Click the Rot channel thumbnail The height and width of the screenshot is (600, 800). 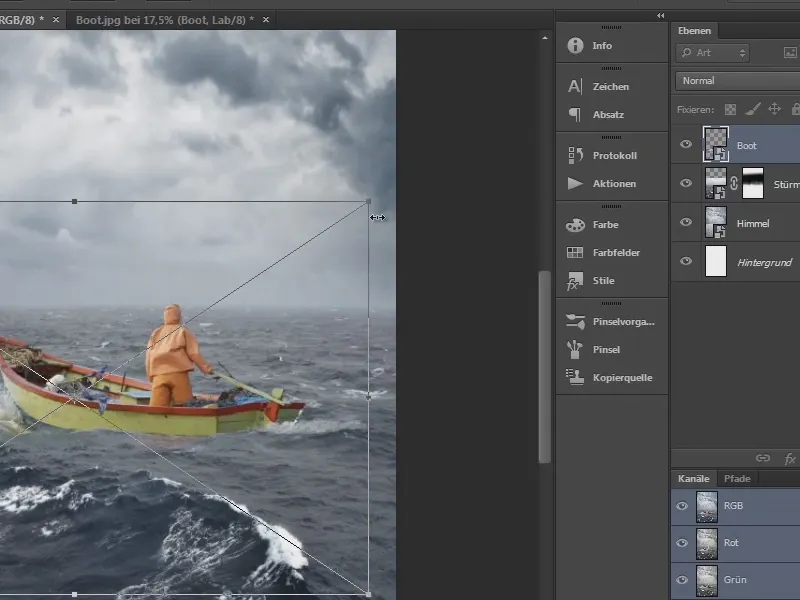[x=707, y=543]
